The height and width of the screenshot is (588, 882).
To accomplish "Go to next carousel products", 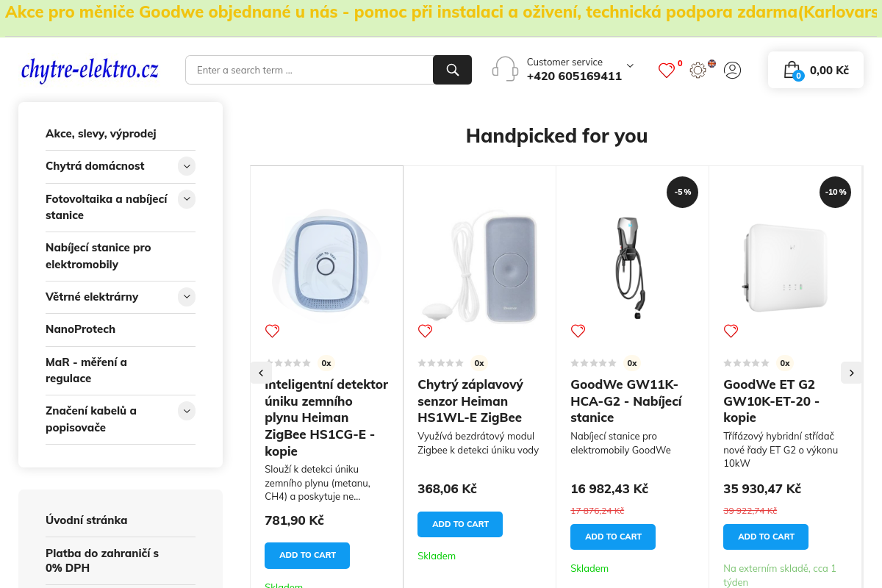I will tap(851, 373).
